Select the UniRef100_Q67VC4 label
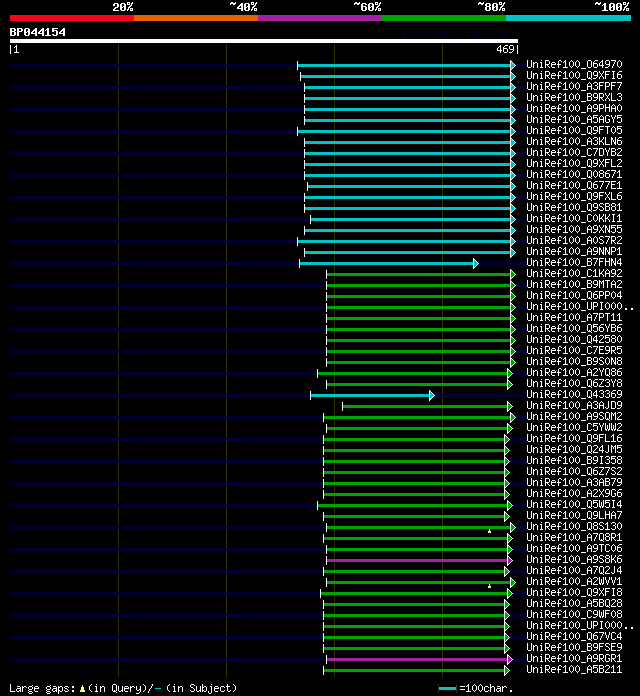Image resolution: width=640 pixels, height=696 pixels. tap(574, 637)
